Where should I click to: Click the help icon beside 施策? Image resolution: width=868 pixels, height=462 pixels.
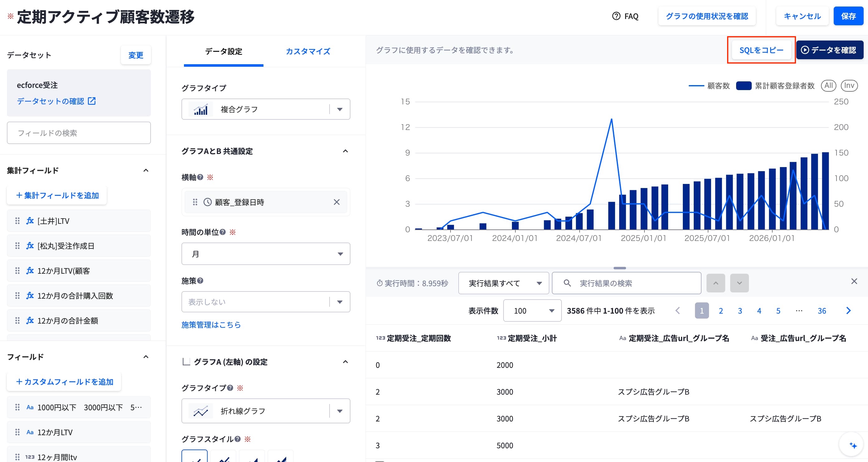(x=200, y=280)
